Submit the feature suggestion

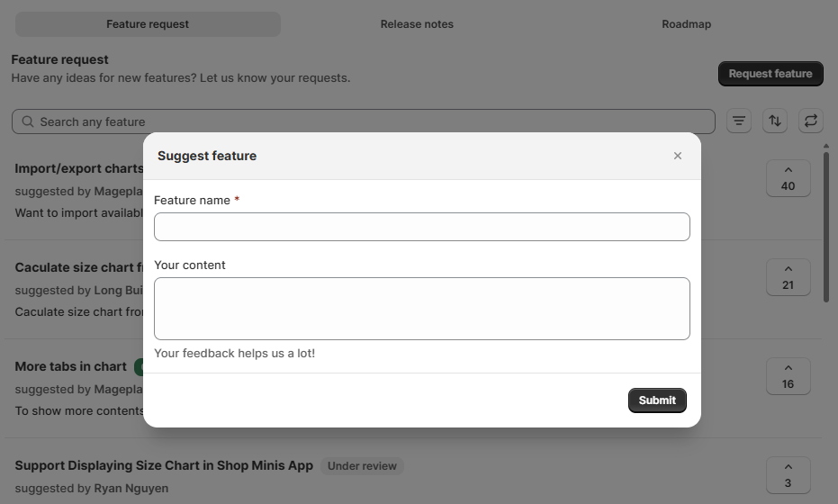point(657,400)
